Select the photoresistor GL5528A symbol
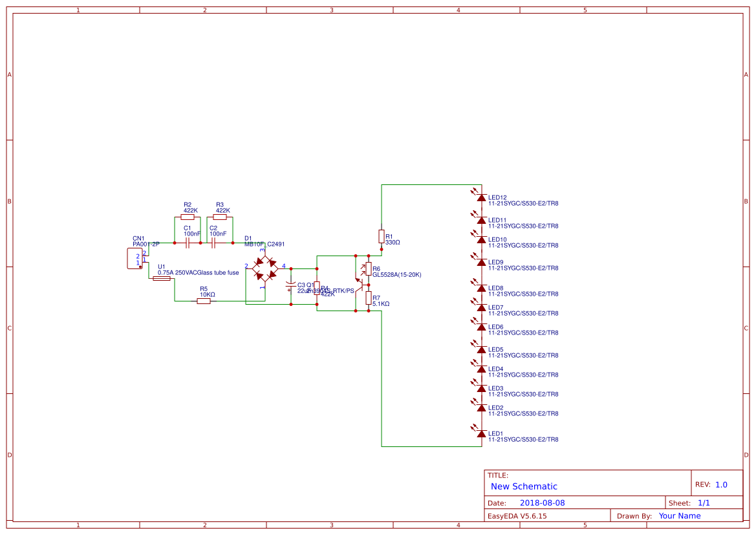 [x=367, y=268]
